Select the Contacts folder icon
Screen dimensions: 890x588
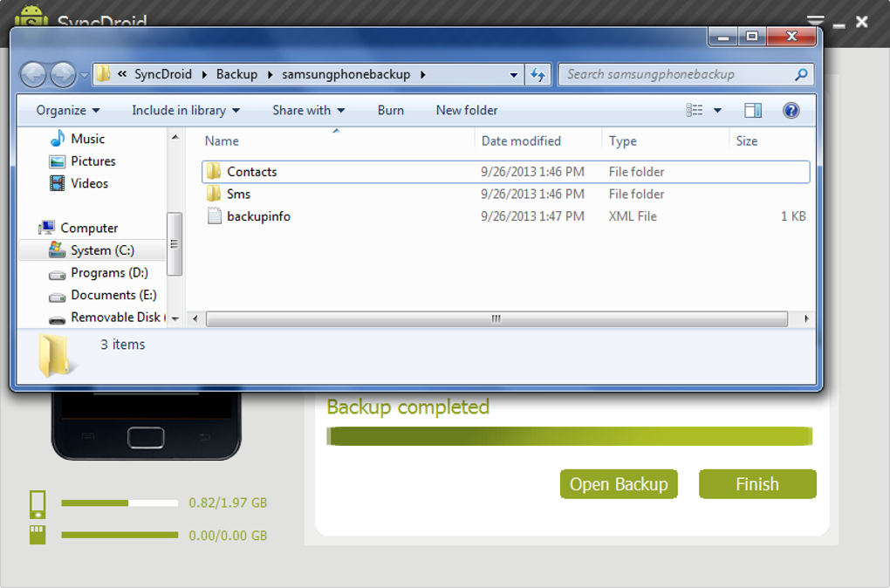click(214, 171)
